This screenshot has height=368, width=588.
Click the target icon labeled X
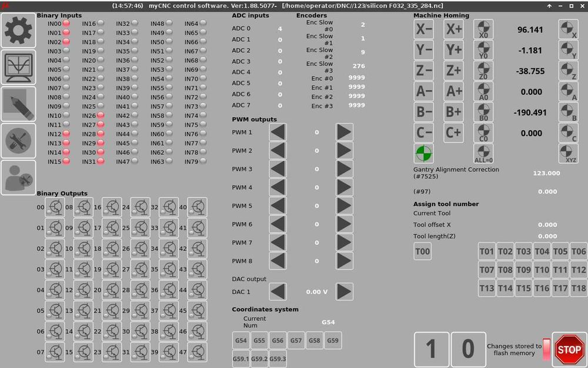[x=568, y=29]
